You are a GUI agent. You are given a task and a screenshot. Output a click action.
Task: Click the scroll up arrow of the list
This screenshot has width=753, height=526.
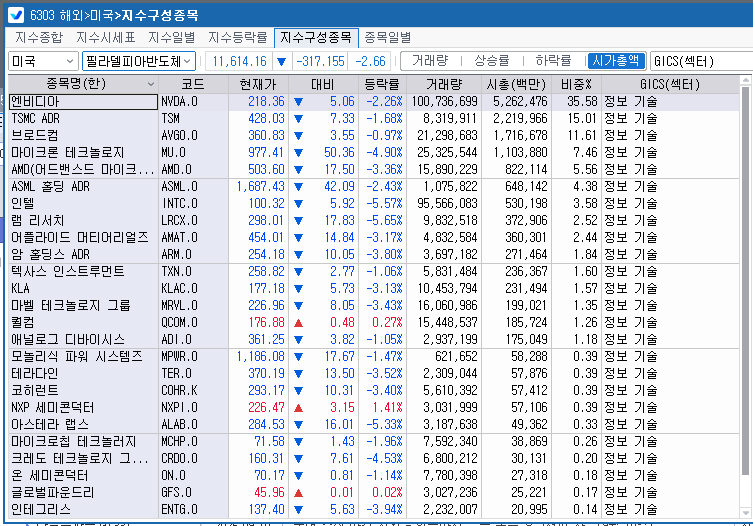pyautogui.click(x=745, y=80)
